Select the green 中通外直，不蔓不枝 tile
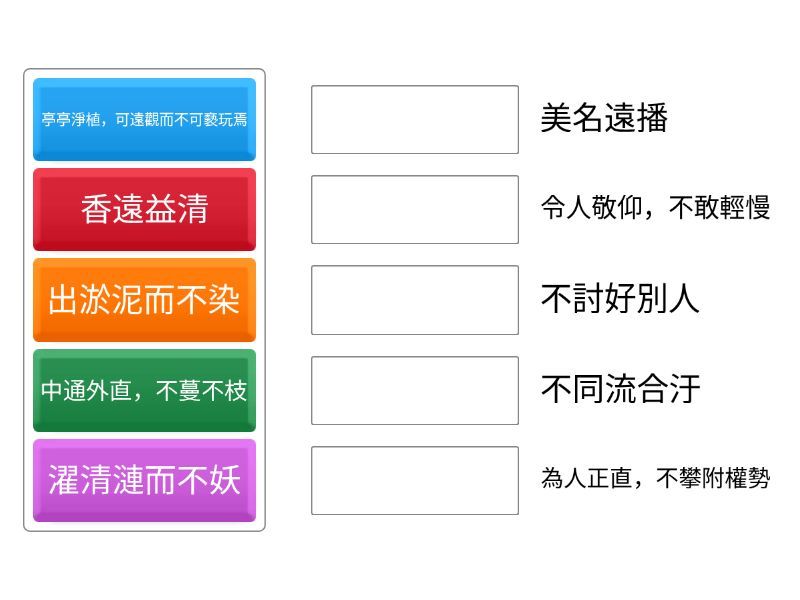Screen dimensions: 800x600 click(x=144, y=390)
